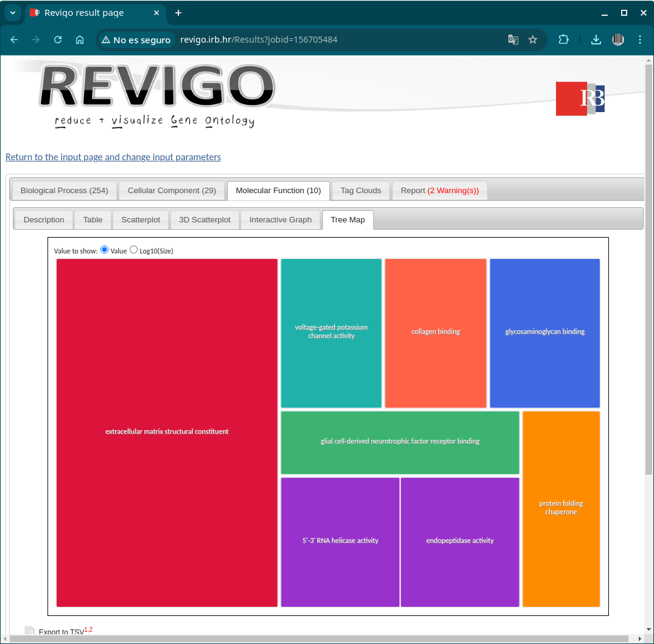Switch to the Scatterplot tab
This screenshot has width=654, height=644.
141,220
